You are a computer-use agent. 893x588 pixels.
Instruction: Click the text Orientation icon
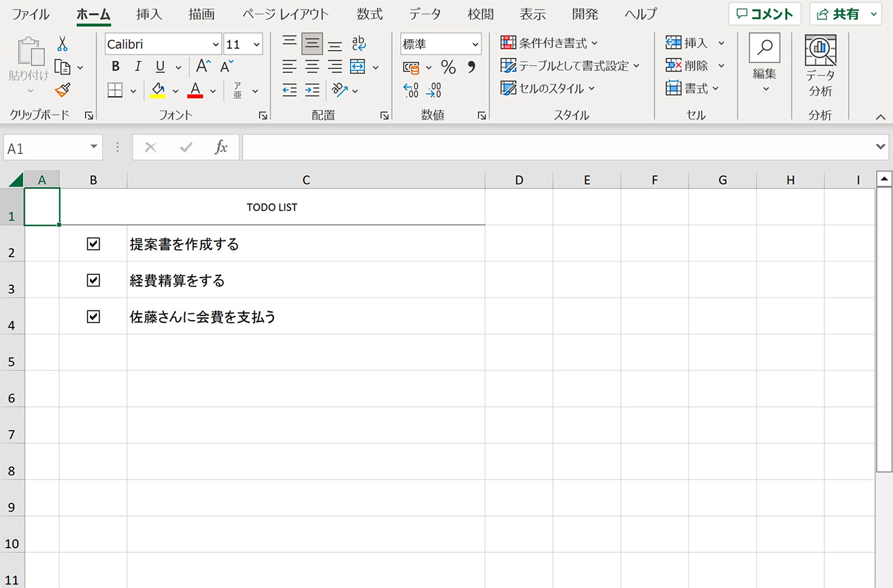[339, 90]
